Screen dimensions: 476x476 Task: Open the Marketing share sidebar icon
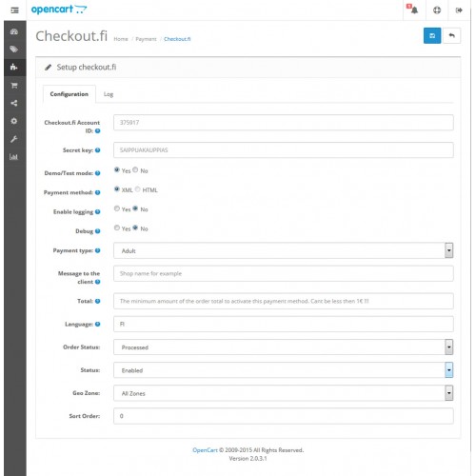pyautogui.click(x=14, y=103)
